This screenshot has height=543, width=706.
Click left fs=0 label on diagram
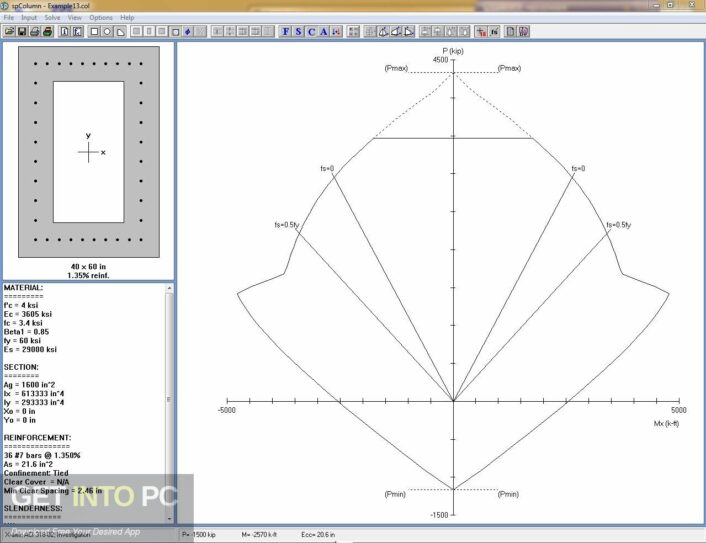(x=327, y=168)
